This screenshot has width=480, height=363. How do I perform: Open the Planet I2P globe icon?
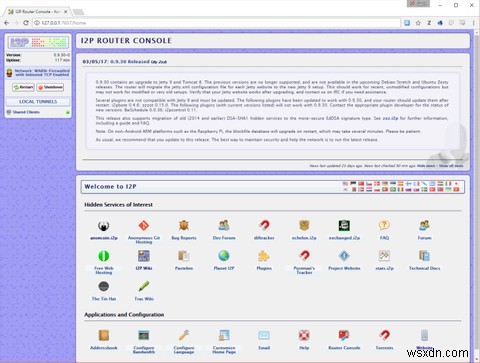[224, 256]
